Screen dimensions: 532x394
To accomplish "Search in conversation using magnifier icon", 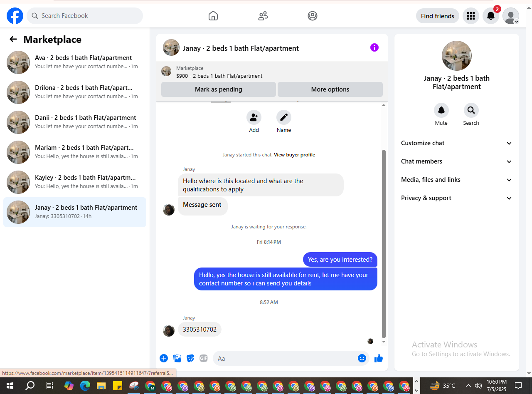I will tap(471, 110).
